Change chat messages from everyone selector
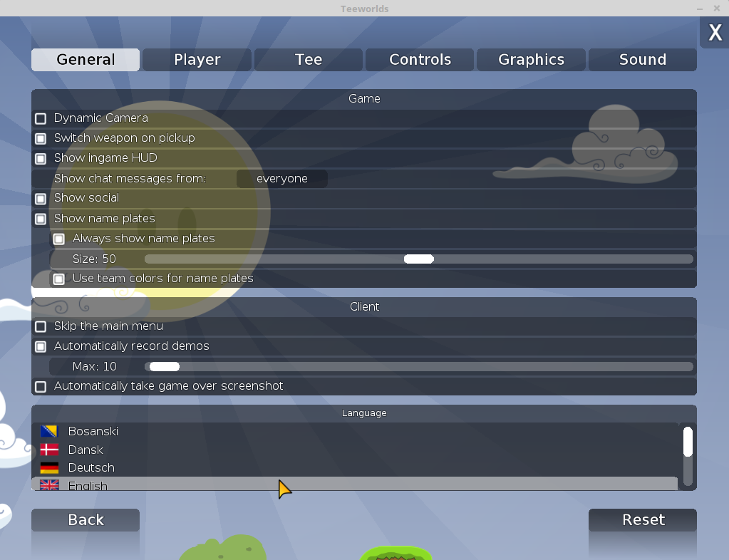This screenshot has width=729, height=560. pyautogui.click(x=282, y=179)
